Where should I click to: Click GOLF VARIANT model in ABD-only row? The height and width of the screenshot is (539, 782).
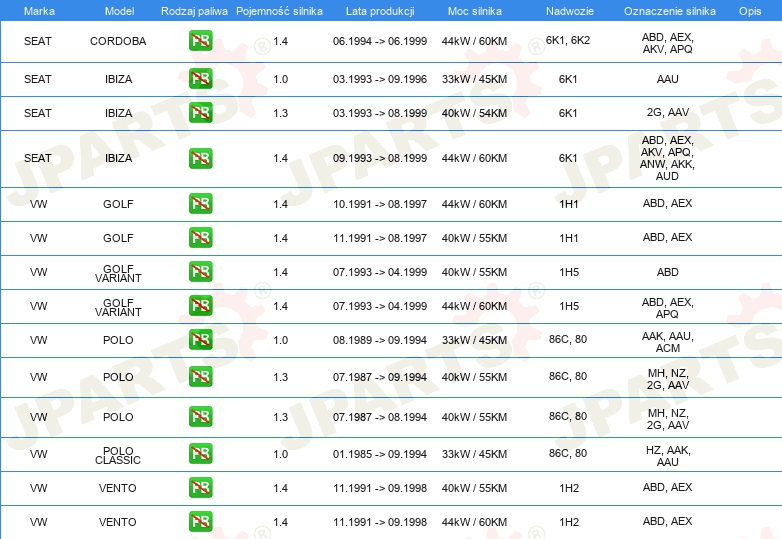[x=118, y=273]
